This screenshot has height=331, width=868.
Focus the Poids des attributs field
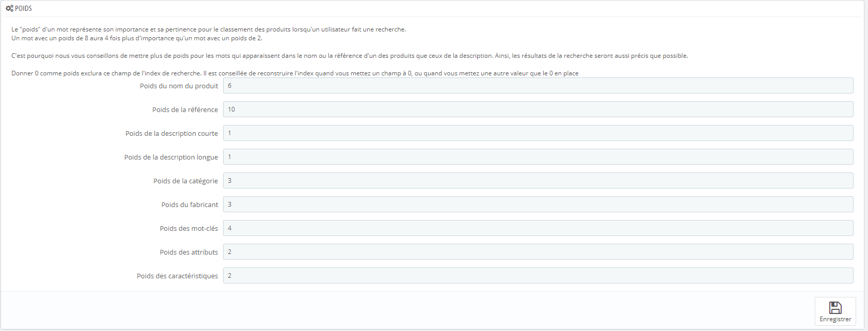tap(538, 252)
